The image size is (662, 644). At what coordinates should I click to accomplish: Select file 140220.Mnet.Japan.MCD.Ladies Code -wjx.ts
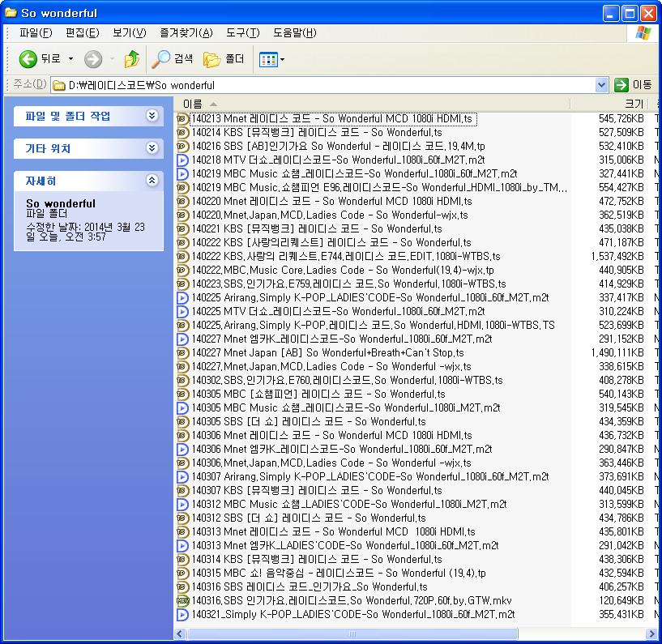point(330,215)
